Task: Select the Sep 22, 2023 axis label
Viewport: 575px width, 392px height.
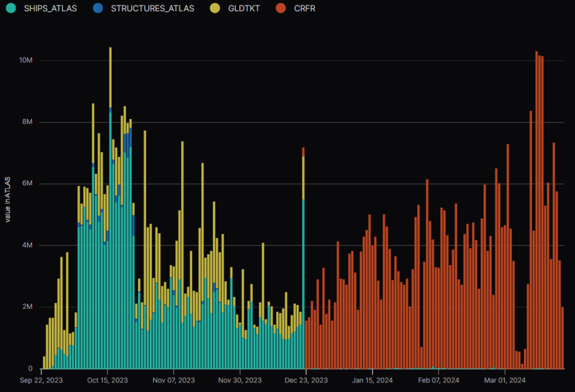Action: tap(42, 380)
